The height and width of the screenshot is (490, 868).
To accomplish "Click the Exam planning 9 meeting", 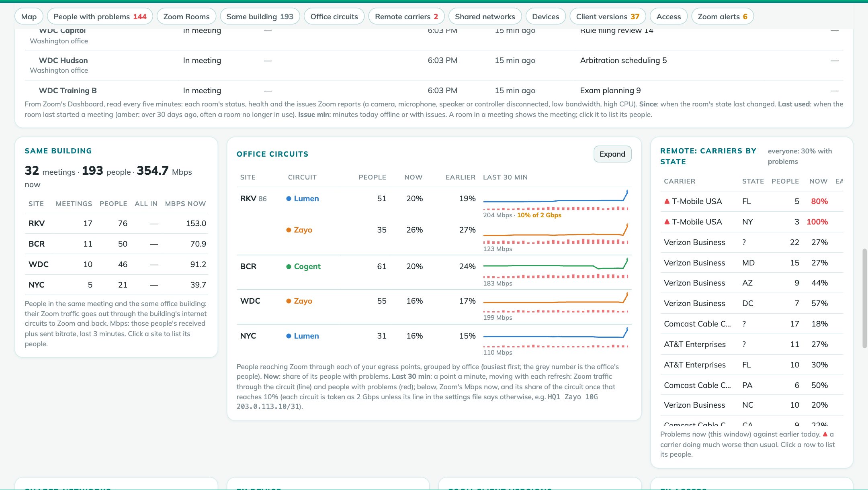I will click(610, 90).
